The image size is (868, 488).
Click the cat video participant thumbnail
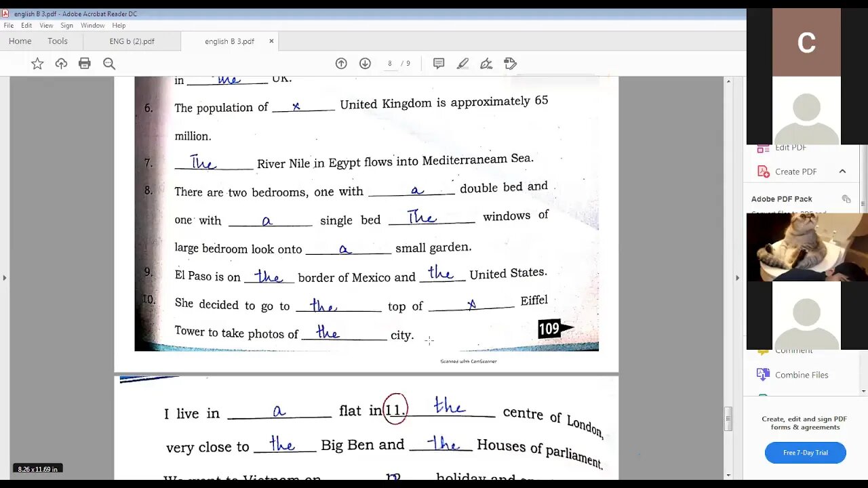[807, 247]
